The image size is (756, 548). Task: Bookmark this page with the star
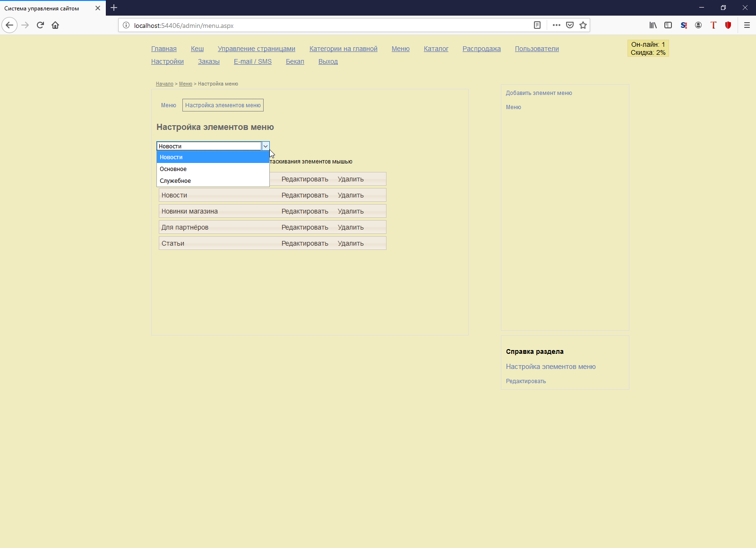pos(583,25)
